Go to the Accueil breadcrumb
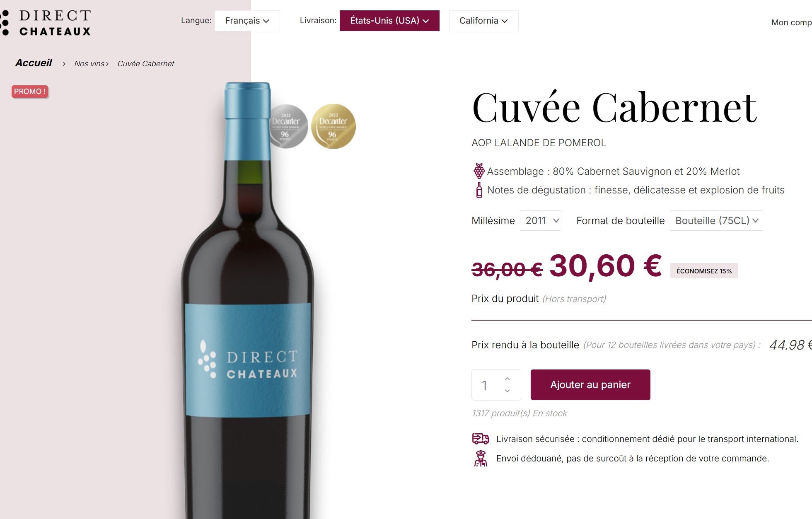Screen dimensions: 812x519 34,63
